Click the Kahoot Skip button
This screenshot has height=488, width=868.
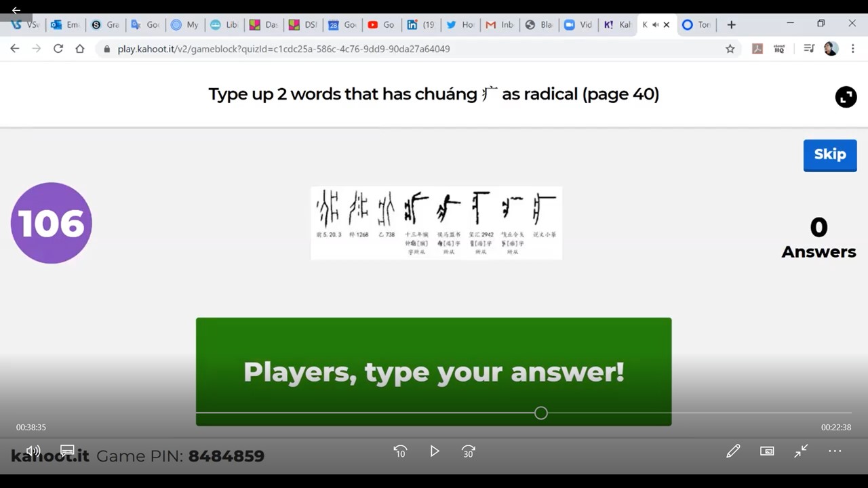click(x=829, y=155)
